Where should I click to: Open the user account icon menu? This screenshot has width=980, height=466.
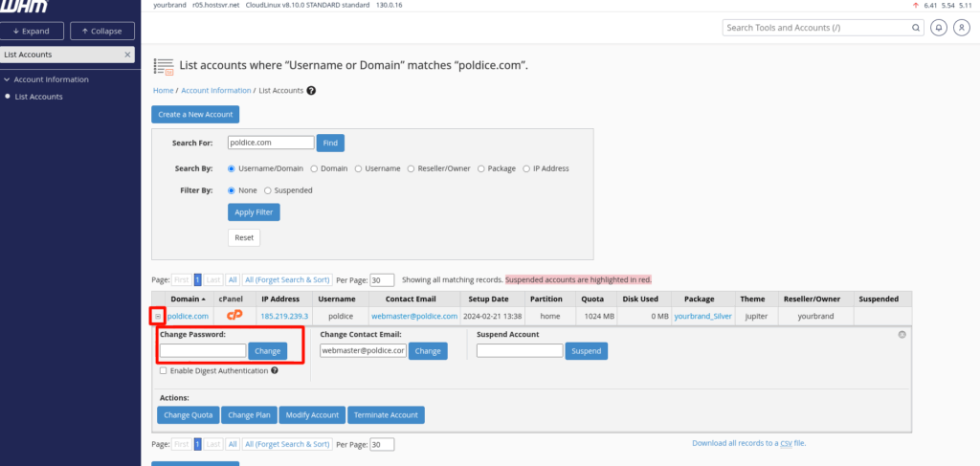[x=962, y=28]
